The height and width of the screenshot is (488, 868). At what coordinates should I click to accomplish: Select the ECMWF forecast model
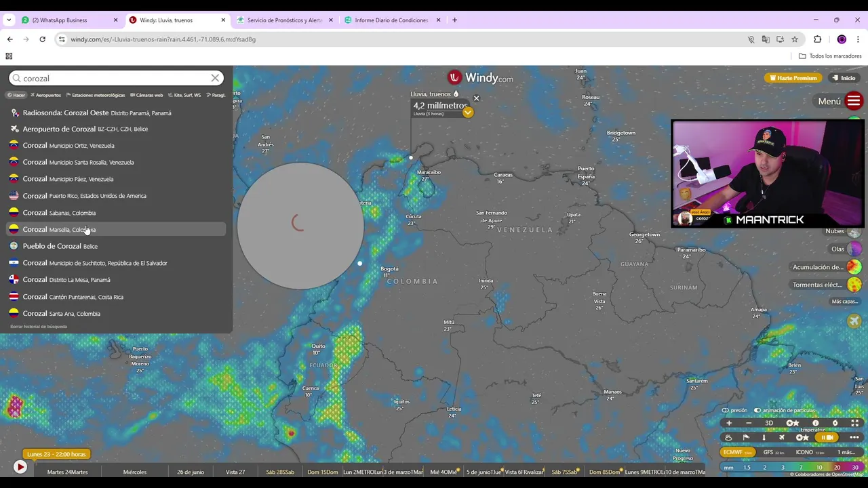pos(738,452)
